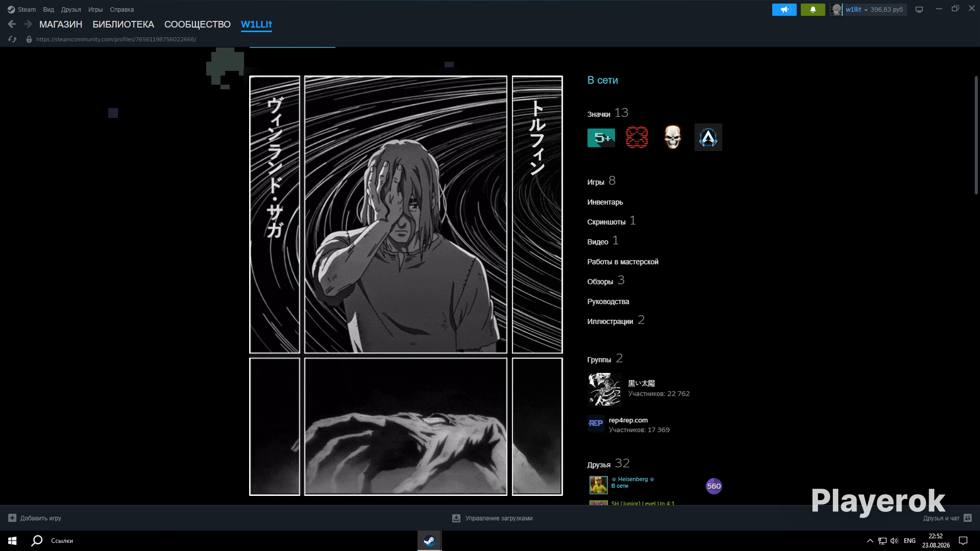Go back with the left arrow icon
The width and height of the screenshot is (980, 551).
12,24
